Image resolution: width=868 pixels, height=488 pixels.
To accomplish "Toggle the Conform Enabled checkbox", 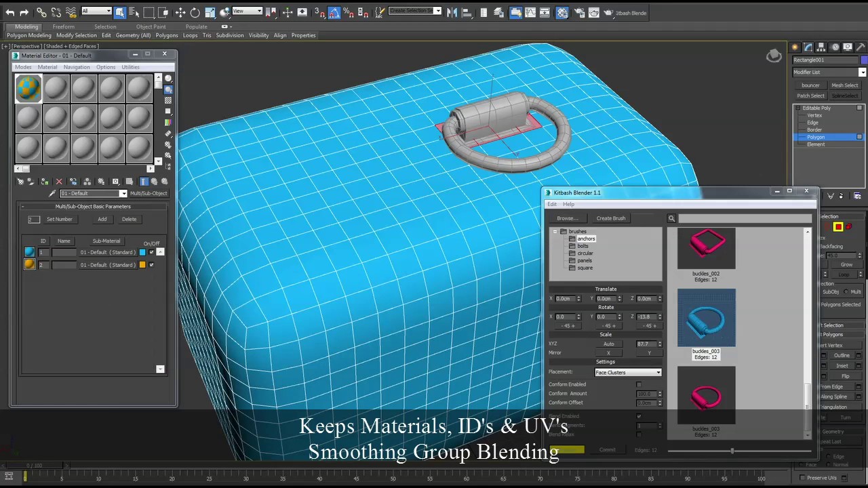I will [x=639, y=384].
